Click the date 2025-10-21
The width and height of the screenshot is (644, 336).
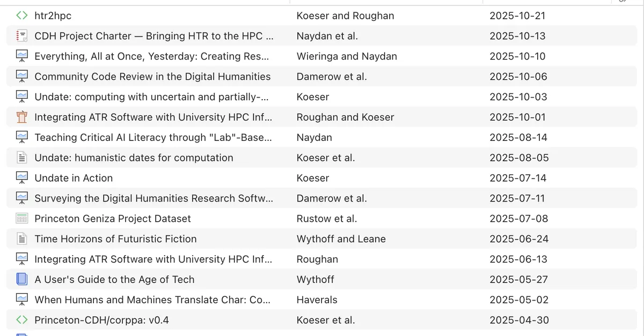[x=517, y=16]
